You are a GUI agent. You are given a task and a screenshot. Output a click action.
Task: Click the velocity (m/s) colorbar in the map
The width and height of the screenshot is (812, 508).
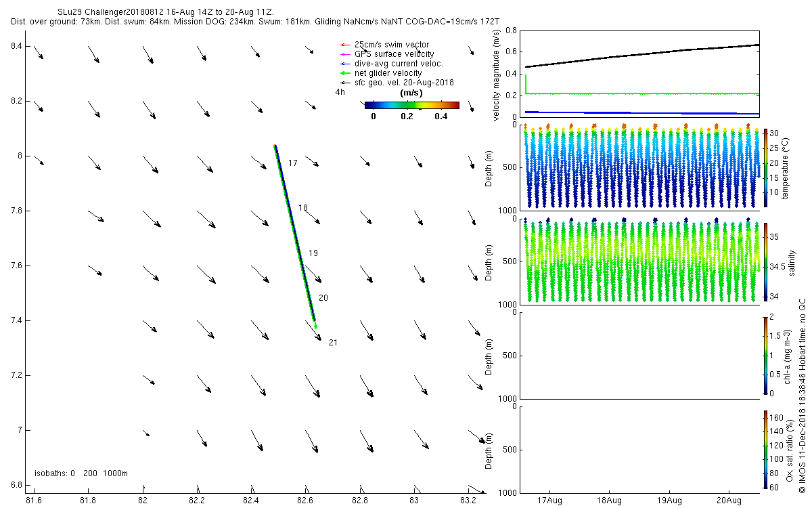tap(411, 105)
